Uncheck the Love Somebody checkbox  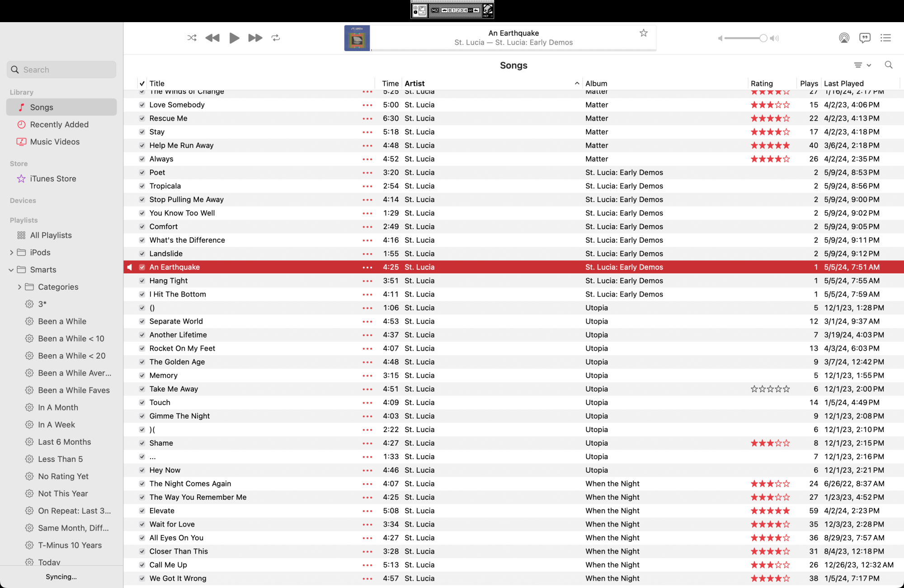[142, 105]
